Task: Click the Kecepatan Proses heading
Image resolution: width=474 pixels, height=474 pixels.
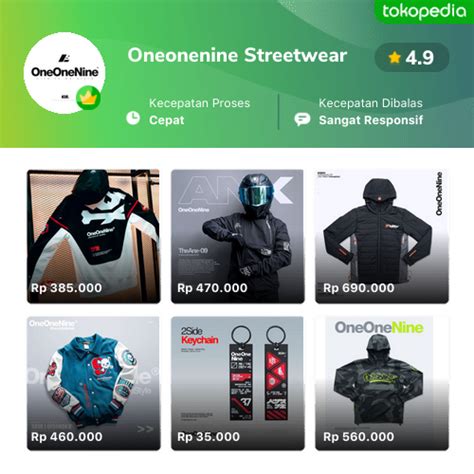Action: point(199,103)
